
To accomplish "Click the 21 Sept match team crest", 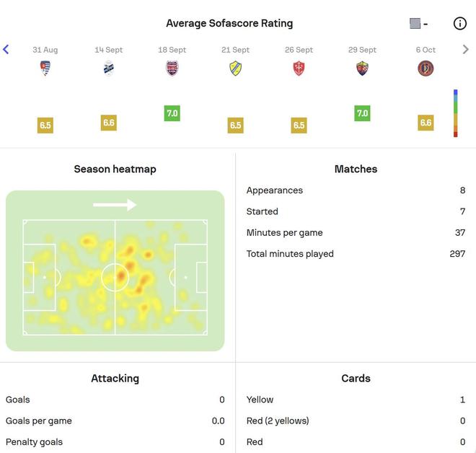I will point(236,69).
